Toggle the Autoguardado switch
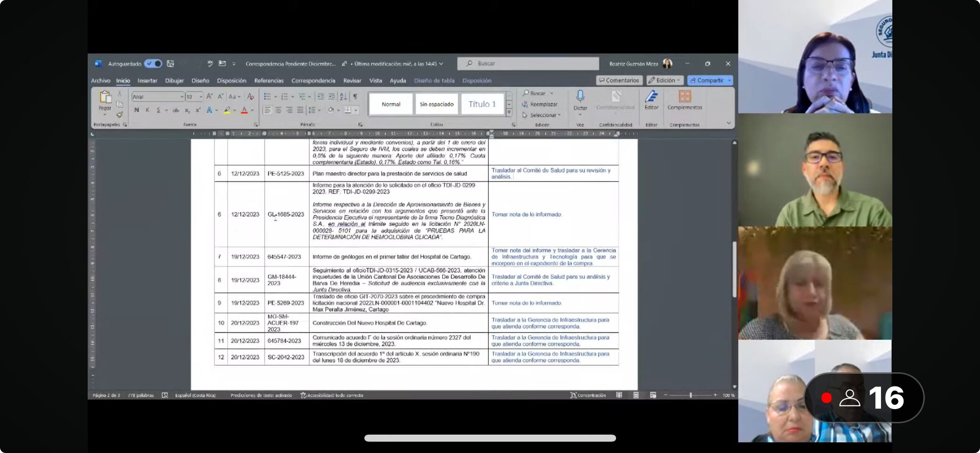980x453 pixels. click(153, 64)
